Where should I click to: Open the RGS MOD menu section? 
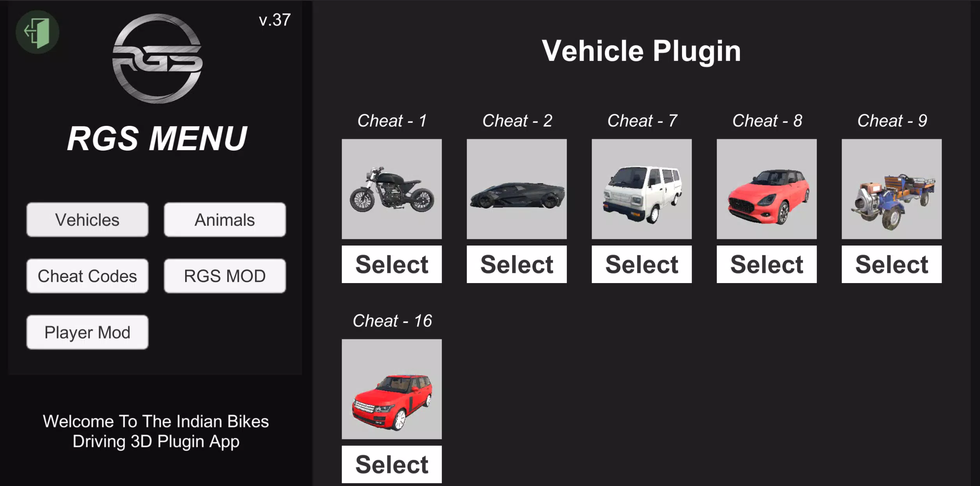tap(224, 276)
